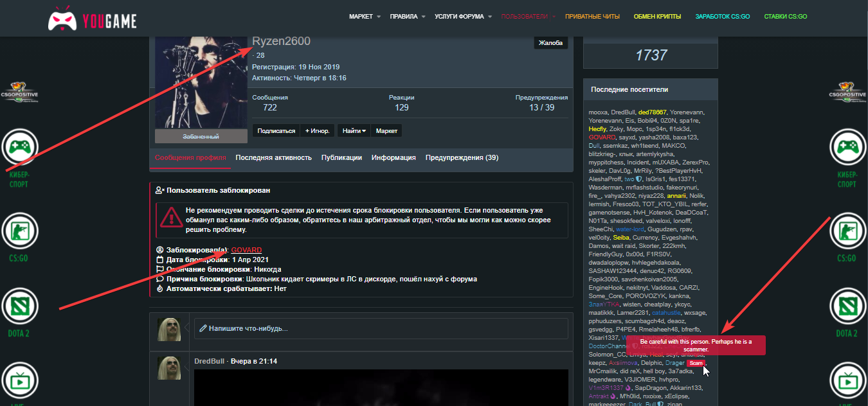The height and width of the screenshot is (406, 868).
Task: Open the Dota 2 icon on left sidebar
Action: point(20,306)
